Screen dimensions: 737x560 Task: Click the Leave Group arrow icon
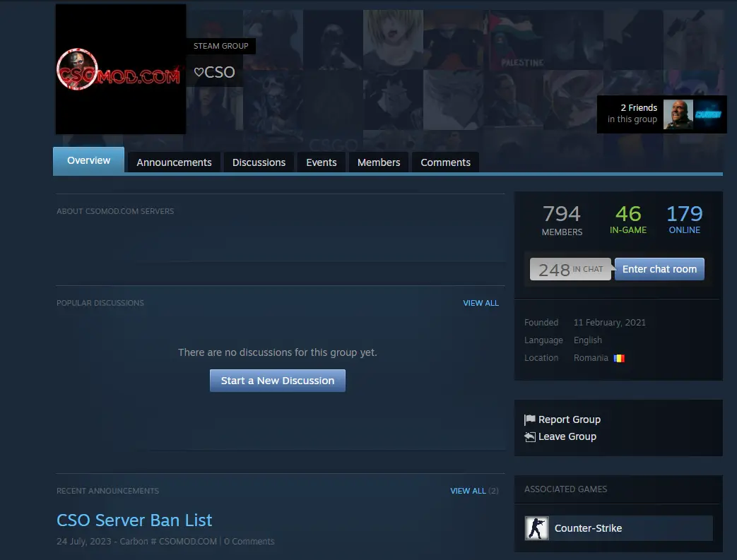click(530, 437)
